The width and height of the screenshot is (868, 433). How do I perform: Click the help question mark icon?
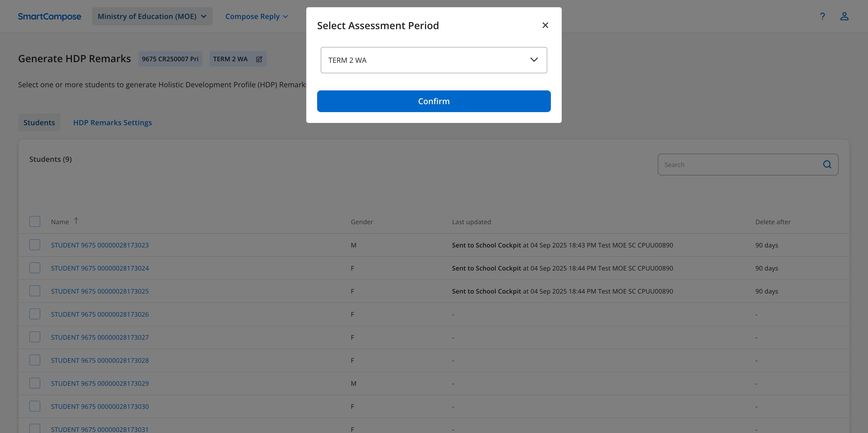coord(822,16)
